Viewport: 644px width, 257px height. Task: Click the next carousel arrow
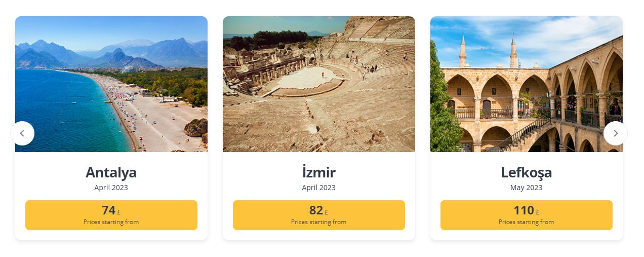click(616, 133)
